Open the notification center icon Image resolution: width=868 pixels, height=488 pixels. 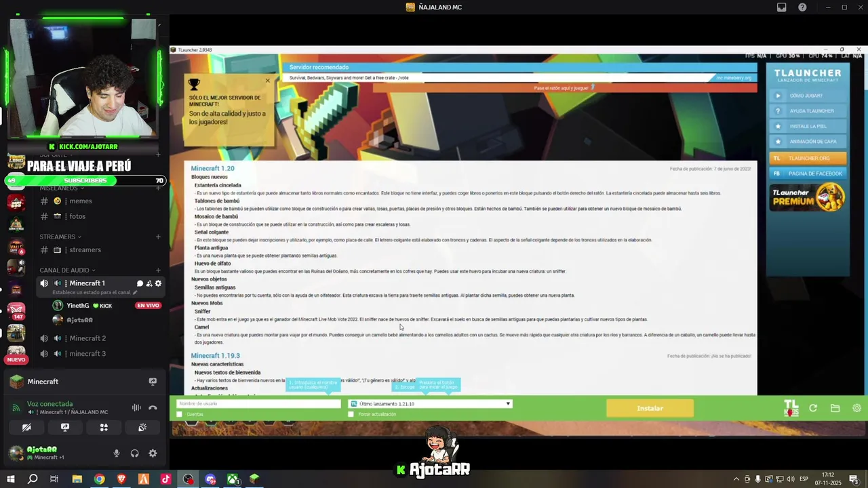pos(853,479)
